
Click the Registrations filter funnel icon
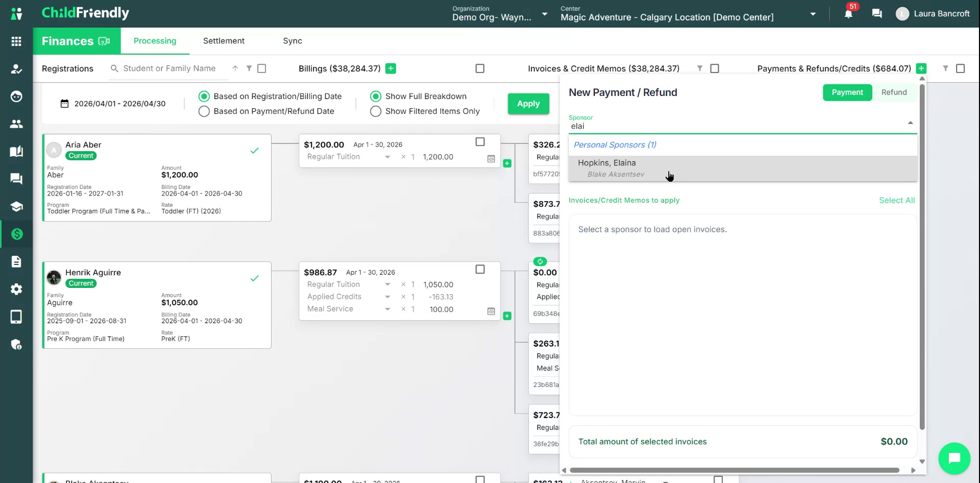click(249, 68)
